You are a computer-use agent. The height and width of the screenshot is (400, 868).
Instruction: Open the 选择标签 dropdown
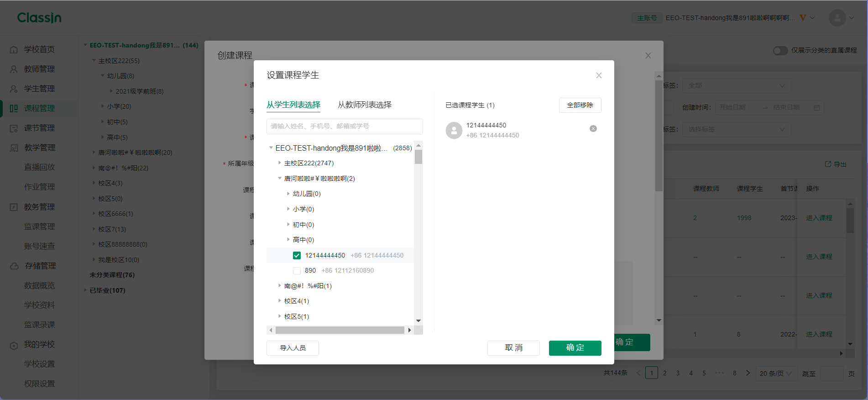(x=737, y=129)
